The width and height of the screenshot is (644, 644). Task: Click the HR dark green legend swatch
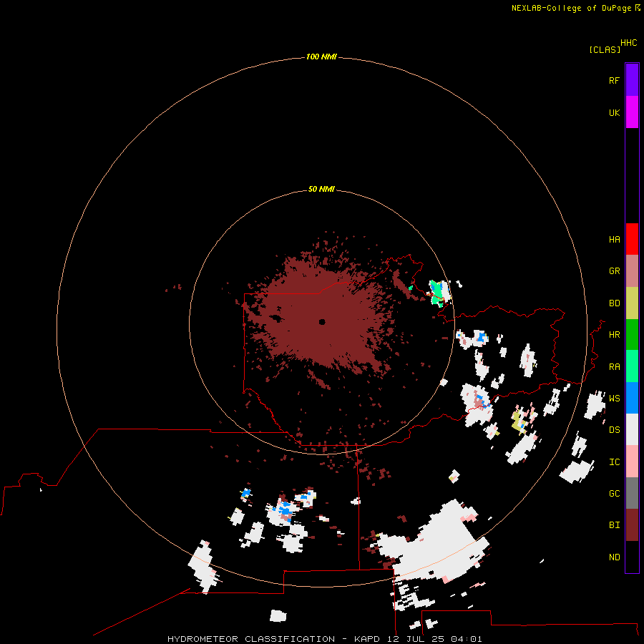[632, 335]
